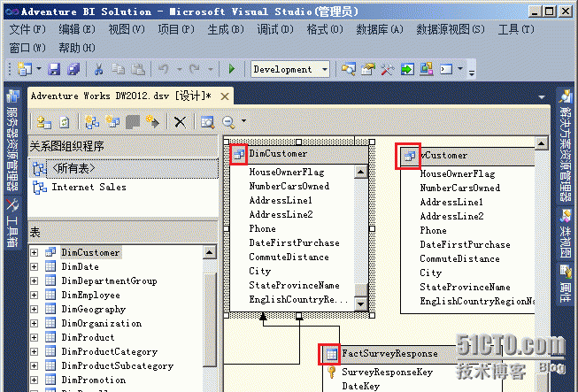Expand the DimDepartmentGroup node
The width and height of the screenshot is (578, 392).
(35, 281)
